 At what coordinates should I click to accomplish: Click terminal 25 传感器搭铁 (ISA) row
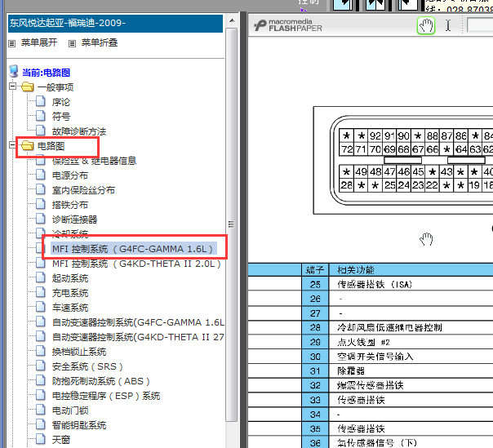[371, 285]
